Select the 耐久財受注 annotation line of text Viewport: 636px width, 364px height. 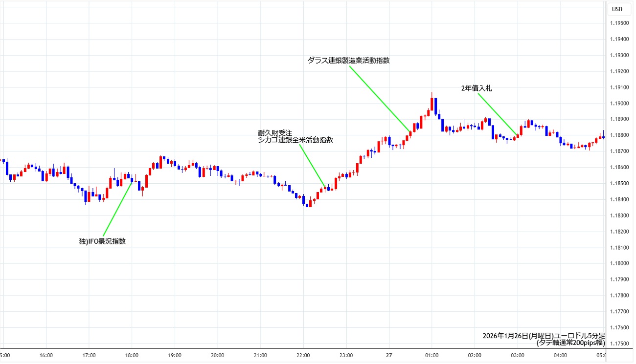click(275, 132)
